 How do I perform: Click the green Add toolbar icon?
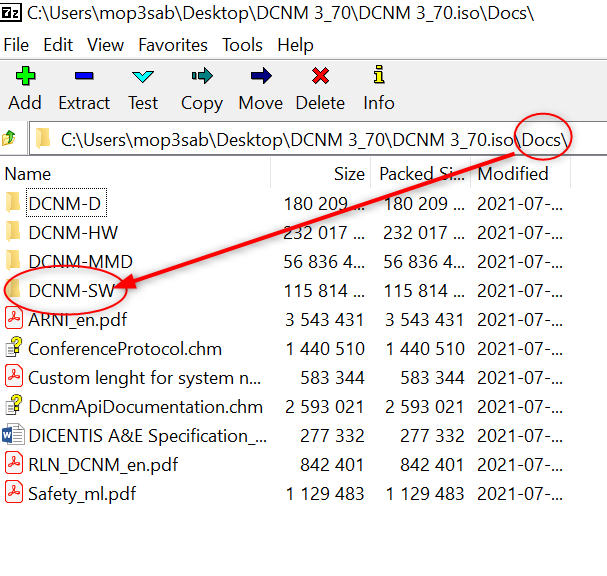click(x=26, y=75)
